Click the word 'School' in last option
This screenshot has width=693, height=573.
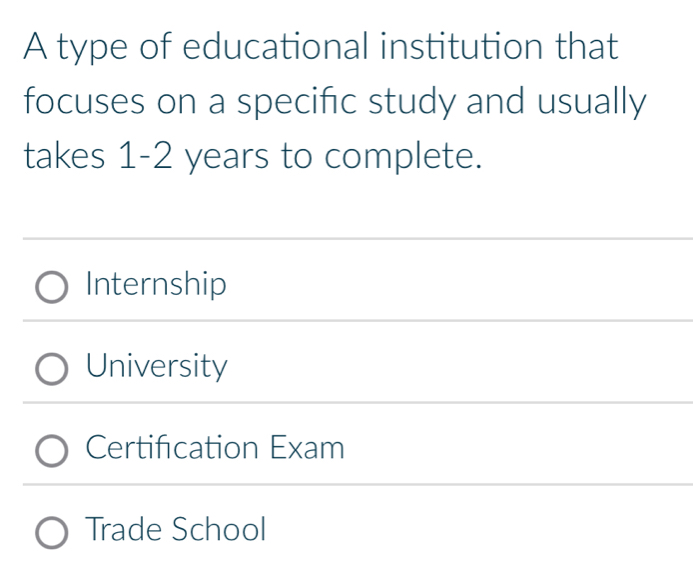pyautogui.click(x=220, y=529)
